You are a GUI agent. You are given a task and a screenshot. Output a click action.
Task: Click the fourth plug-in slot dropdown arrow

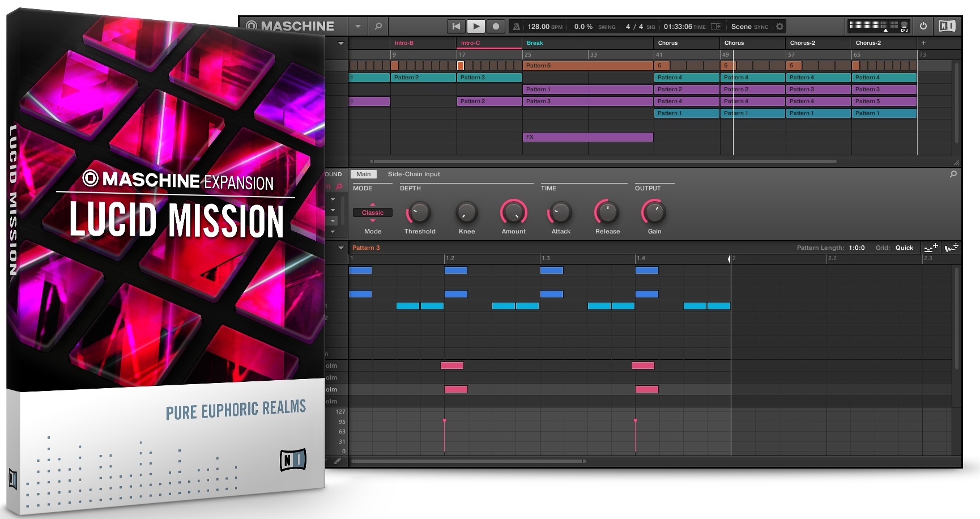pyautogui.click(x=333, y=231)
